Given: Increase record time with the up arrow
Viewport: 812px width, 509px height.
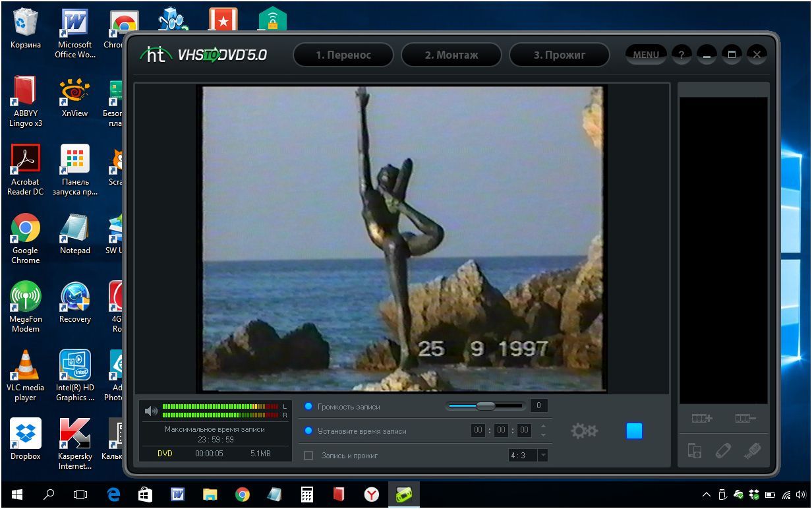Looking at the screenshot, I should tap(542, 427).
